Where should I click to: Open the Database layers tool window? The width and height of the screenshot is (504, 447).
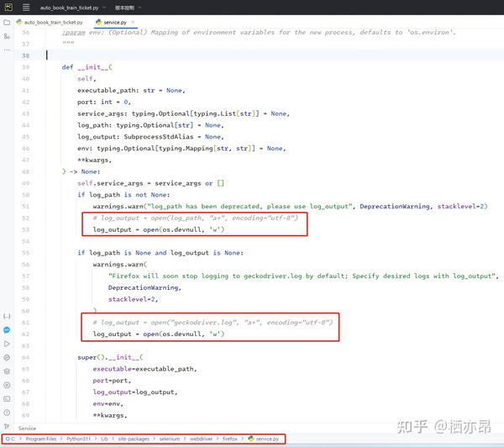click(x=7, y=371)
